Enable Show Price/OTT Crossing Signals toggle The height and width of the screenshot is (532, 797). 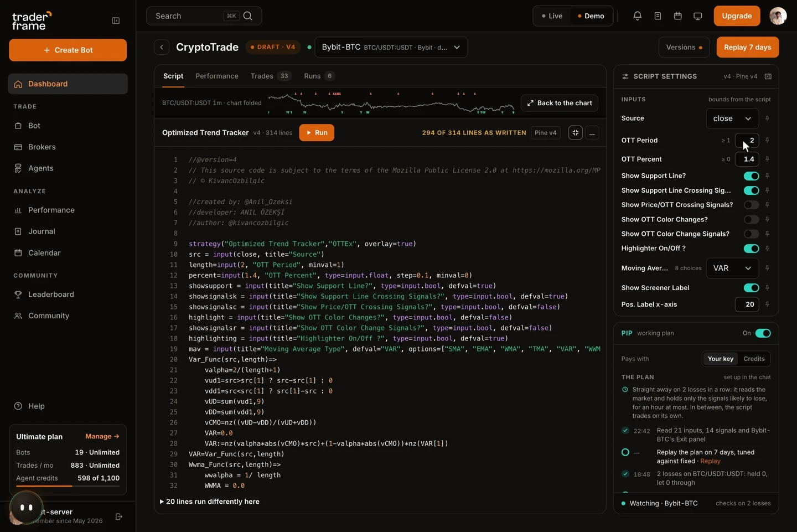coord(751,205)
